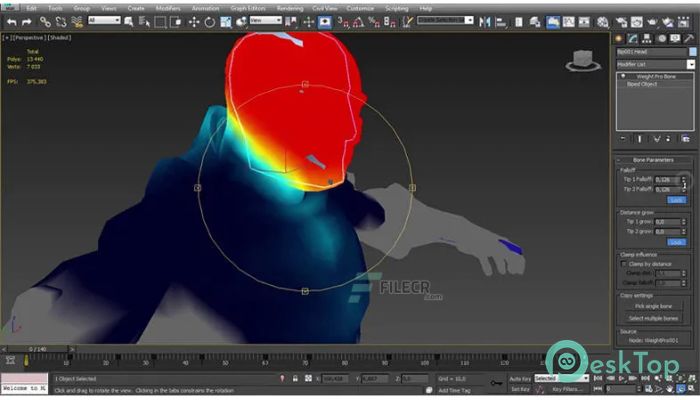Toggle the highlighted keyboard shortcut override button
The image size is (700, 400).
point(325,22)
